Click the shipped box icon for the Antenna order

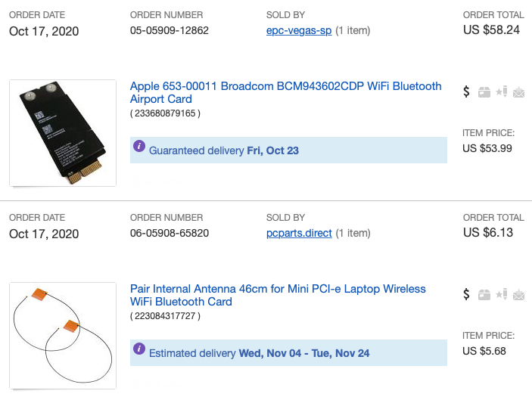point(484,295)
